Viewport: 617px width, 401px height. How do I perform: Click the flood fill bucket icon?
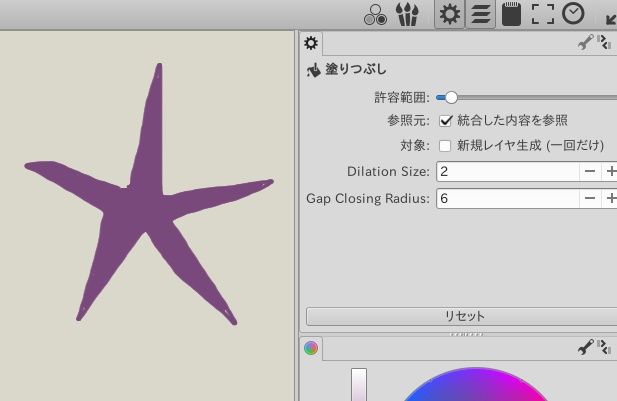point(314,70)
